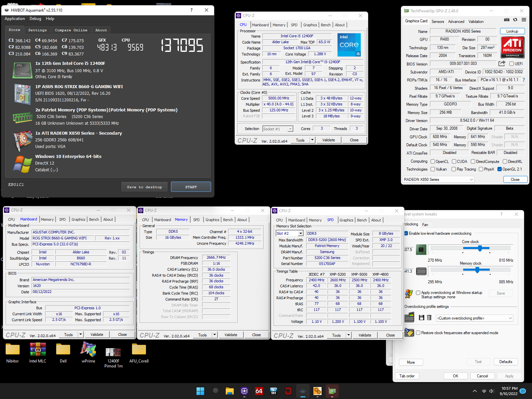Click the Intel Core i5 logo in CPU-Z

click(349, 45)
